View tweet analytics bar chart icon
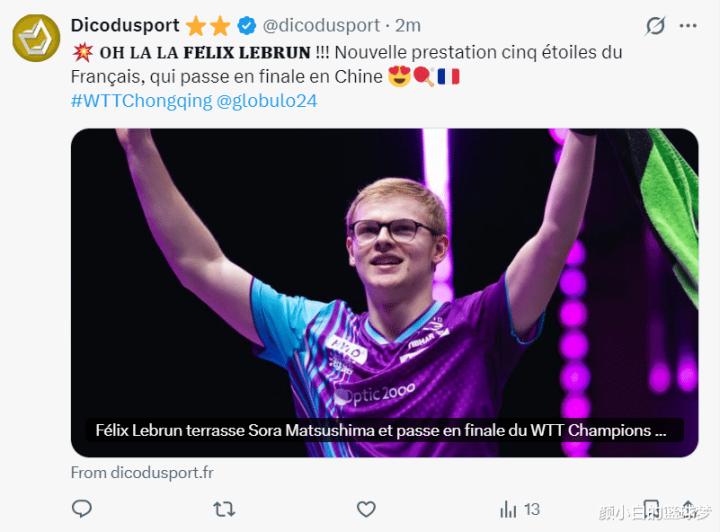 [x=508, y=509]
